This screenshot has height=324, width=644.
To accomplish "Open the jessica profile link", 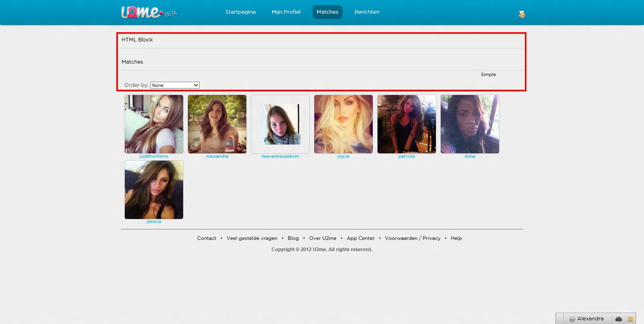I will 154,221.
